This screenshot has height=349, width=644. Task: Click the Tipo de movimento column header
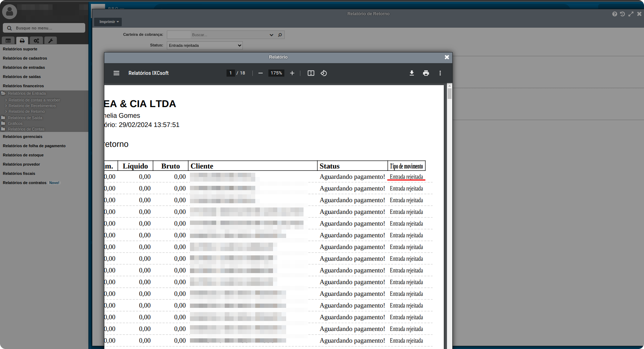[406, 166]
